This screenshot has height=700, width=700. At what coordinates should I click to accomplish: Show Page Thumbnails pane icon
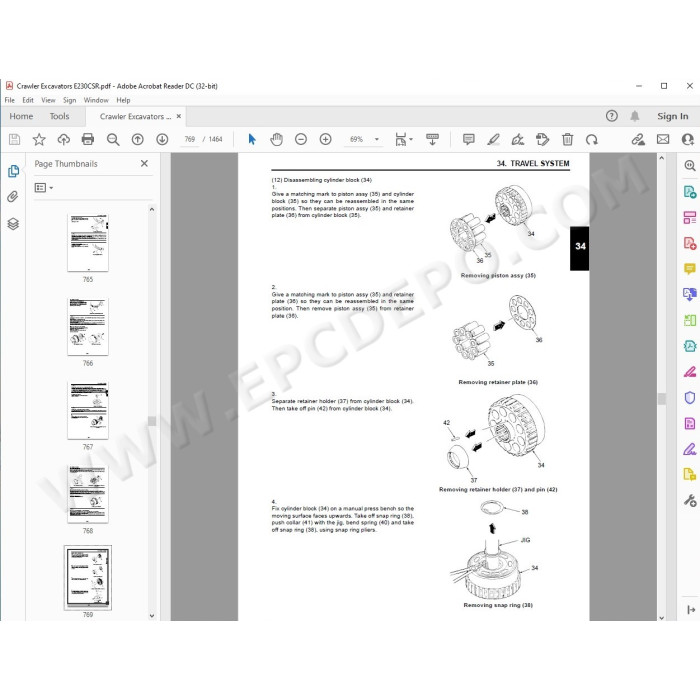click(13, 171)
